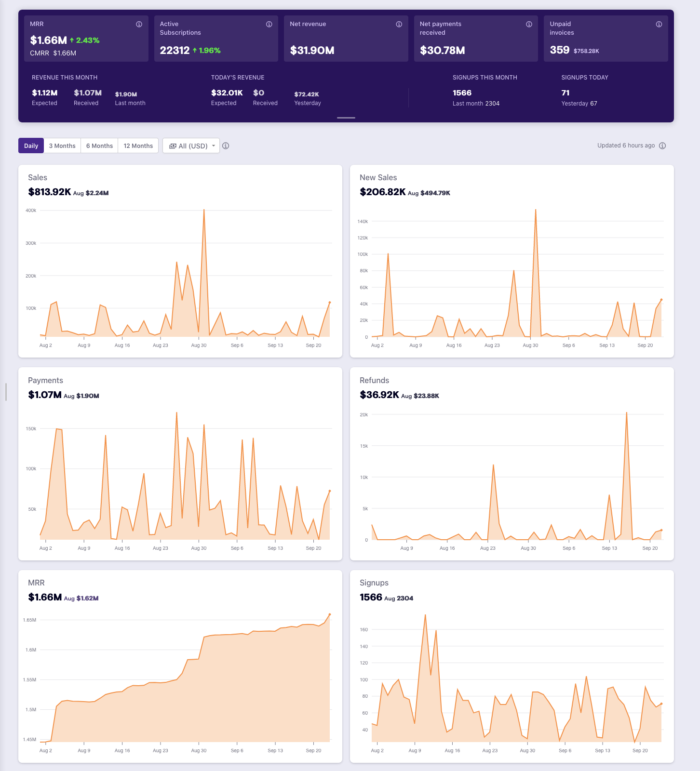The image size is (700, 771).
Task: Click info icon beside currency dropdown
Action: pyautogui.click(x=226, y=146)
